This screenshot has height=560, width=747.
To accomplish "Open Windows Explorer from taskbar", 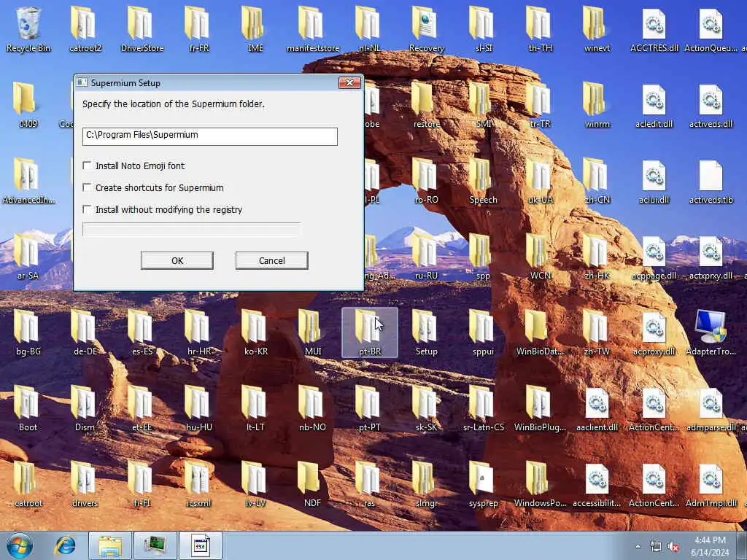I will pos(110,545).
